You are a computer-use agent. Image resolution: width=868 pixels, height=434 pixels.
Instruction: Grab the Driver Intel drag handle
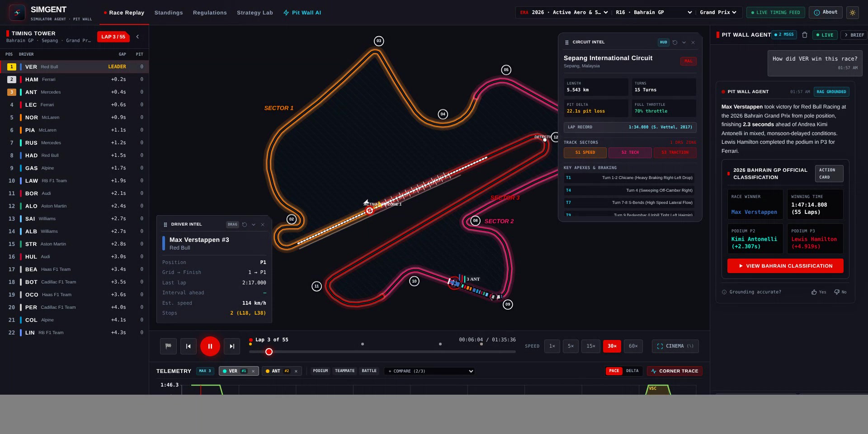pos(165,224)
